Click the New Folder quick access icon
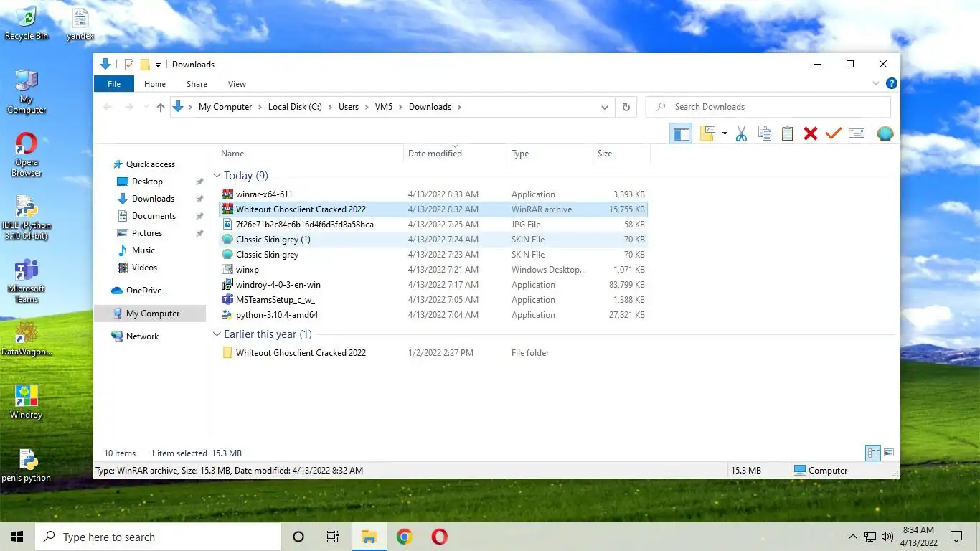Viewport: 980px width, 551px height. 144,65
